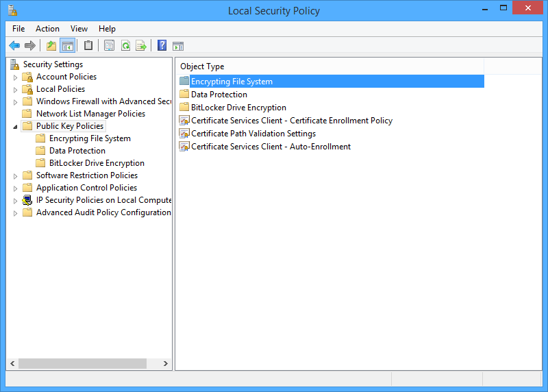Toggle Show/Hide Action Pane button
The height and width of the screenshot is (392, 548).
coord(178,46)
